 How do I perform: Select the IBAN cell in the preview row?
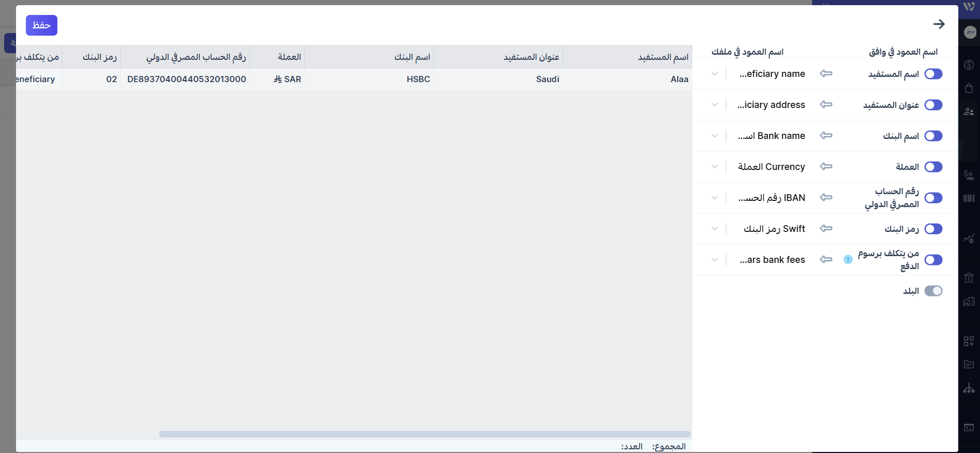tap(186, 79)
